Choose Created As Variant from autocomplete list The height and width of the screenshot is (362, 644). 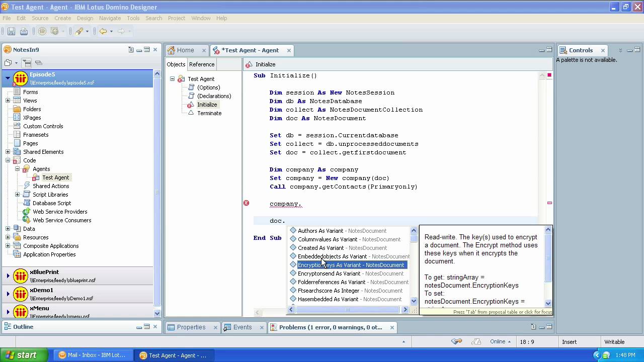tap(343, 248)
